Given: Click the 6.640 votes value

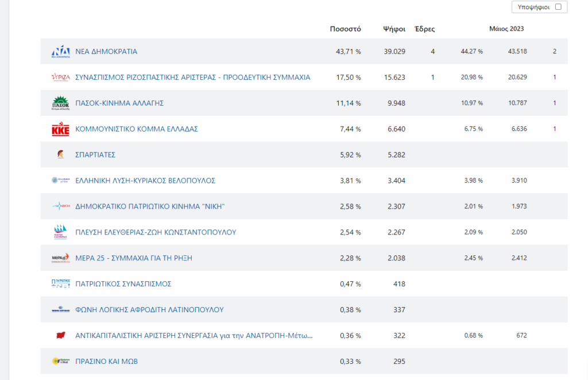Looking at the screenshot, I should coord(396,129).
